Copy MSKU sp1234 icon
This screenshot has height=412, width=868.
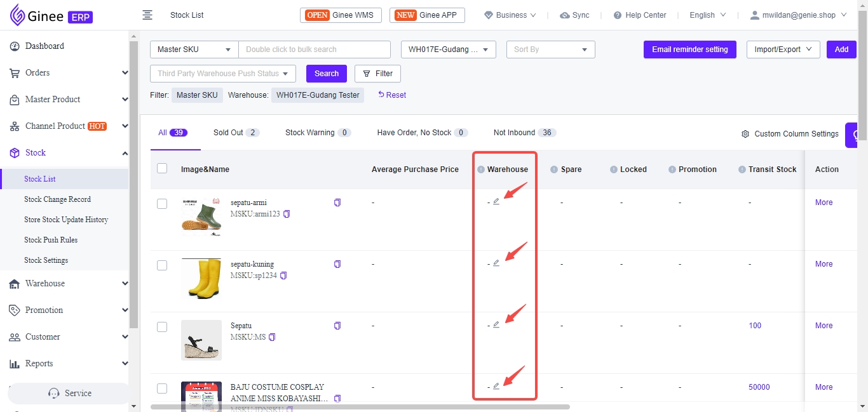[283, 276]
